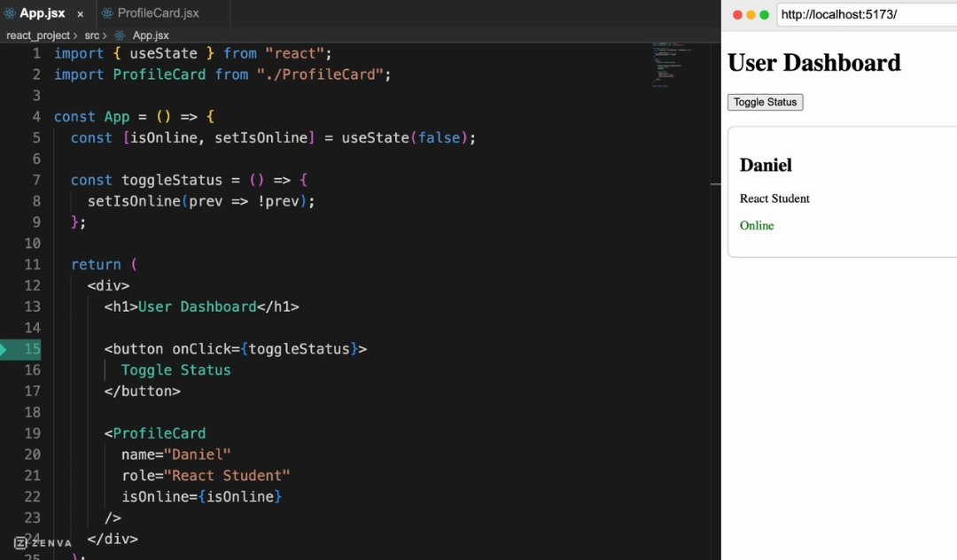This screenshot has height=560, width=957.
Task: Click the React icon on the ProfileCard.jsx tab
Action: pyautogui.click(x=107, y=12)
